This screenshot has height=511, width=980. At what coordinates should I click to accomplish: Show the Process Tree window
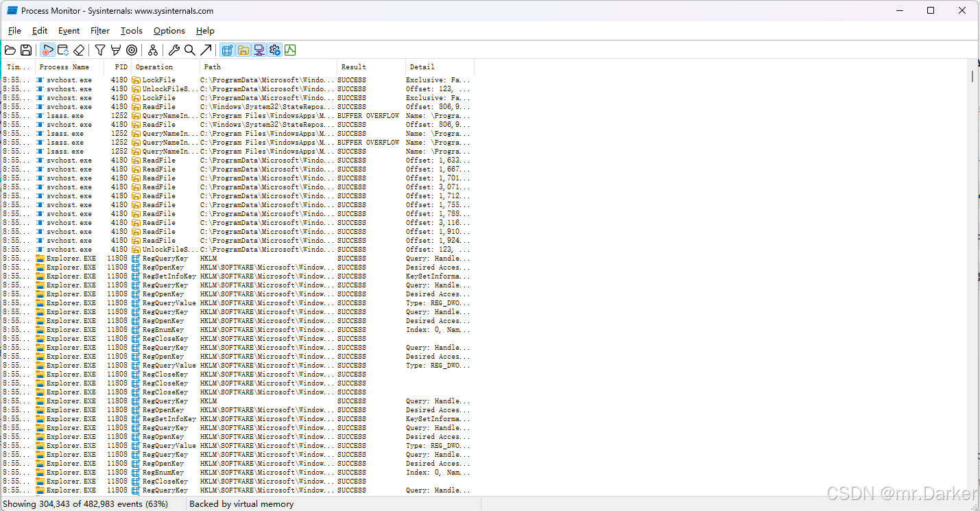point(153,49)
